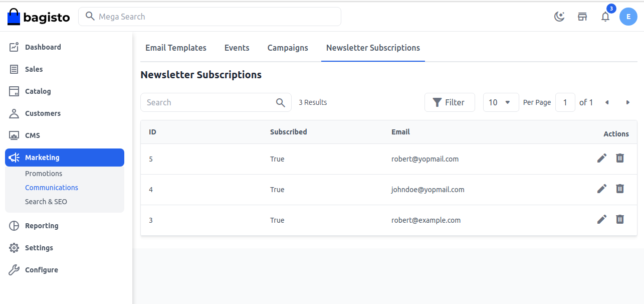Delete johndoe@yopmail.com via trash icon

click(620, 189)
